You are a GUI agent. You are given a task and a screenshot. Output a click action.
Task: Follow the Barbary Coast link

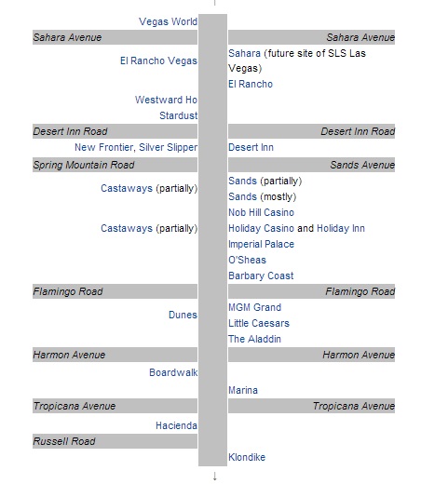click(261, 276)
